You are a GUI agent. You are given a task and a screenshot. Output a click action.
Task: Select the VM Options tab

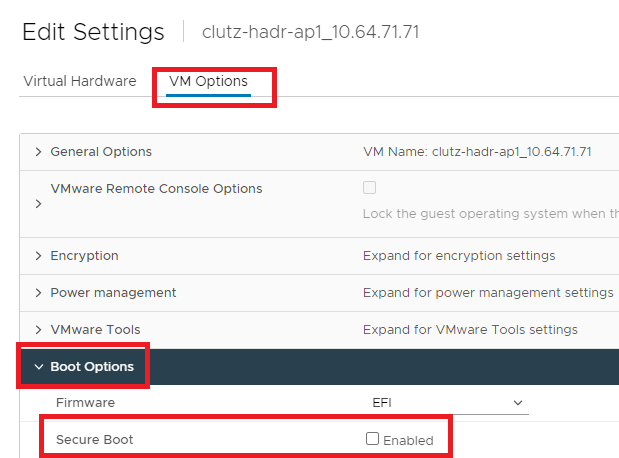[x=208, y=81]
